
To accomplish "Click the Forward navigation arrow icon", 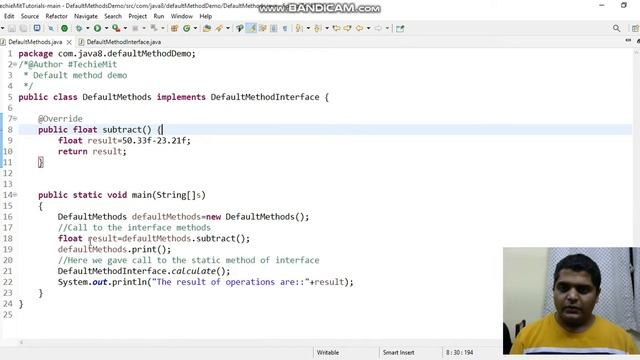I will 378,28.
